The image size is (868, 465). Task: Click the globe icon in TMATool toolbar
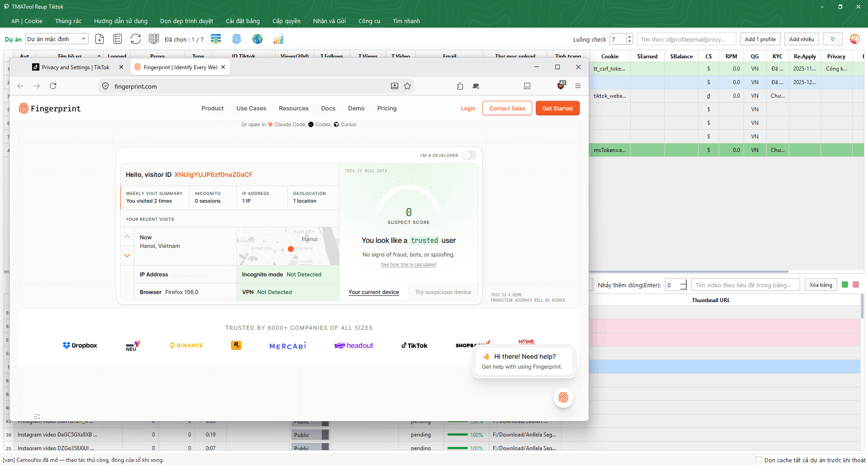coord(258,39)
